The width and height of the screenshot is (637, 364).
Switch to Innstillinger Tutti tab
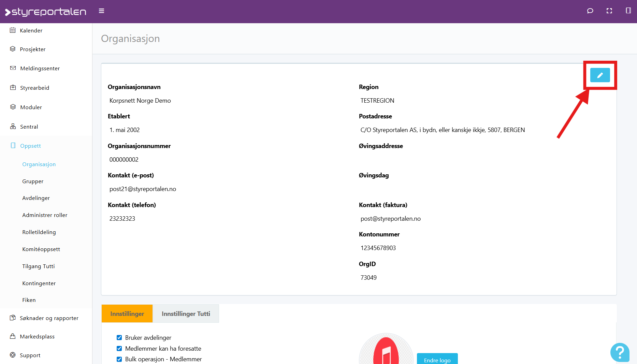pyautogui.click(x=186, y=314)
